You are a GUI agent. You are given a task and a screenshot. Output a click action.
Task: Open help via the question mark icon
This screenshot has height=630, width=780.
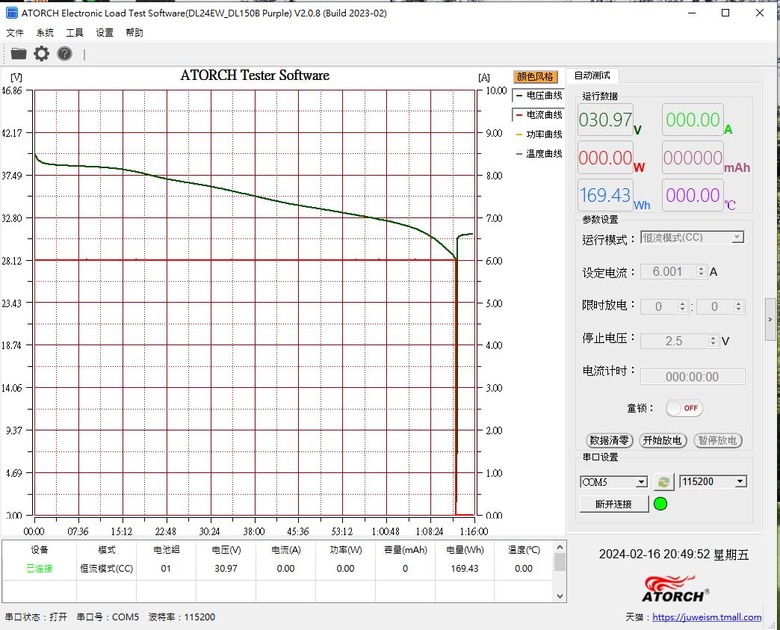pos(65,53)
